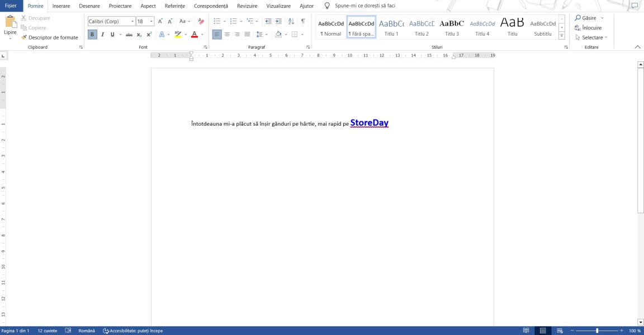The width and height of the screenshot is (644, 335).
Task: Click the Decupare scissors button
Action: [x=35, y=18]
